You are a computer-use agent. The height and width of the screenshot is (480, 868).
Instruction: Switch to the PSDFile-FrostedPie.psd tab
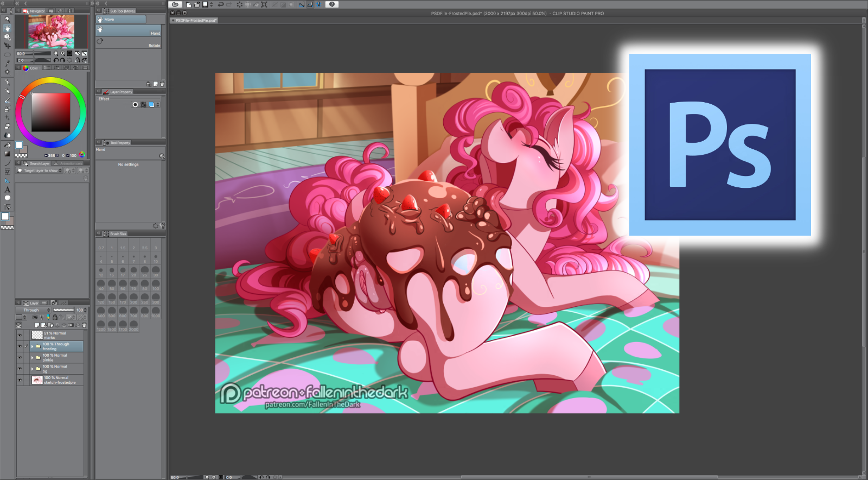195,21
